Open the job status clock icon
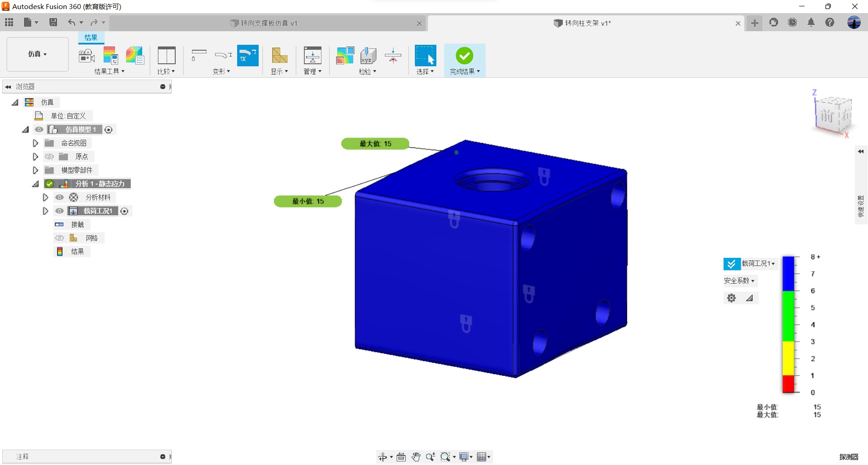This screenshot has height=465, width=868. pos(792,23)
